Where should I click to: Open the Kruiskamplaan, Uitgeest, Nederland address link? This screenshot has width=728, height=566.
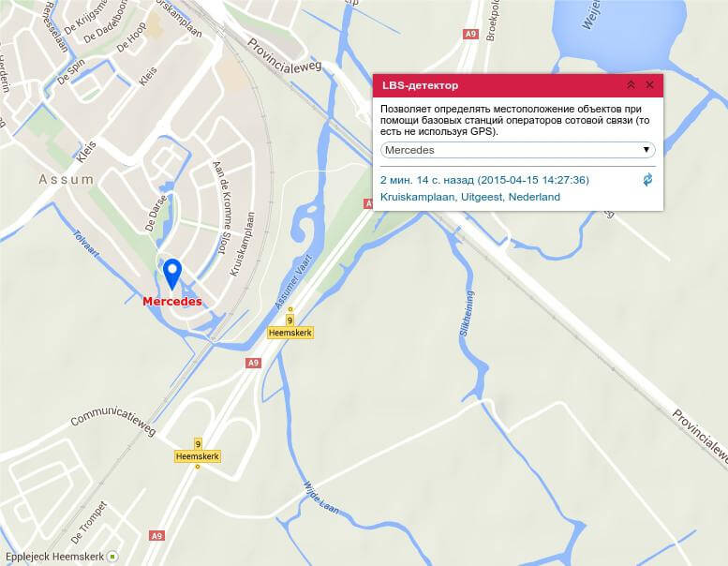469,197
